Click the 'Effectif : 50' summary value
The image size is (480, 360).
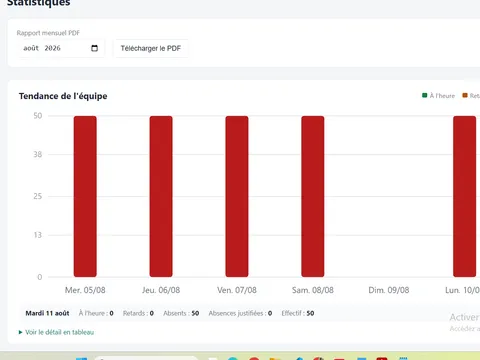(298, 313)
